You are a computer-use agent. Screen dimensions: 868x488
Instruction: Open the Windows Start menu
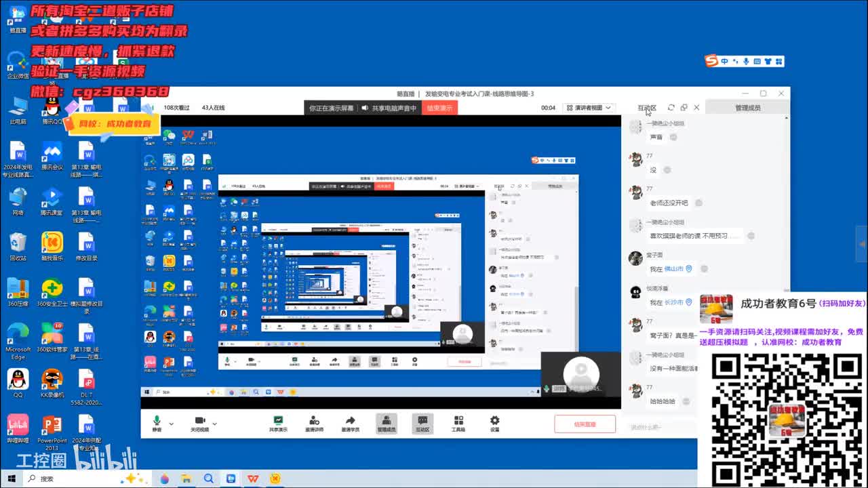12,479
